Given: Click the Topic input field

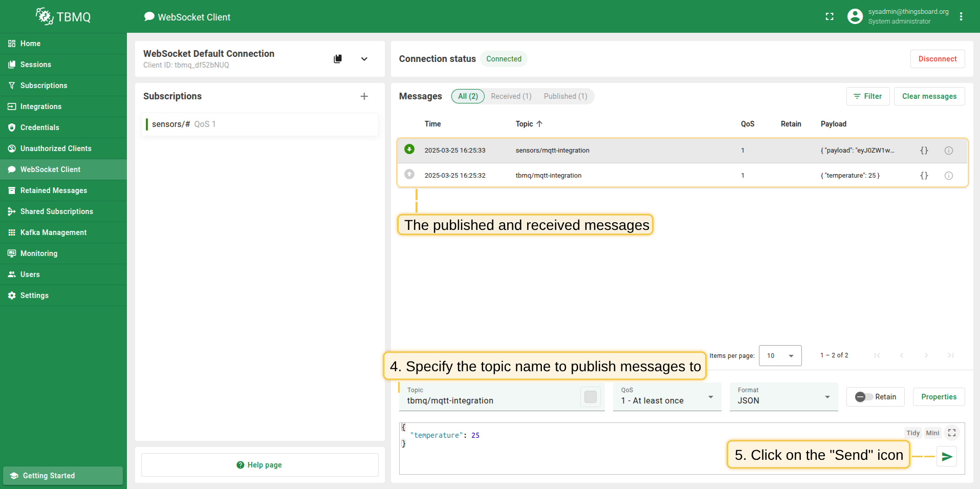Looking at the screenshot, I should tap(491, 400).
